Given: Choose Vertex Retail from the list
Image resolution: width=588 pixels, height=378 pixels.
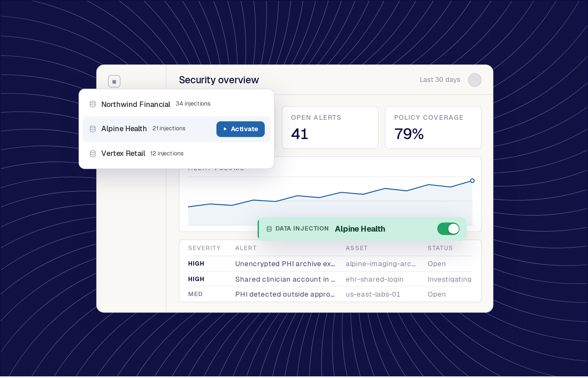Looking at the screenshot, I should coord(176,153).
